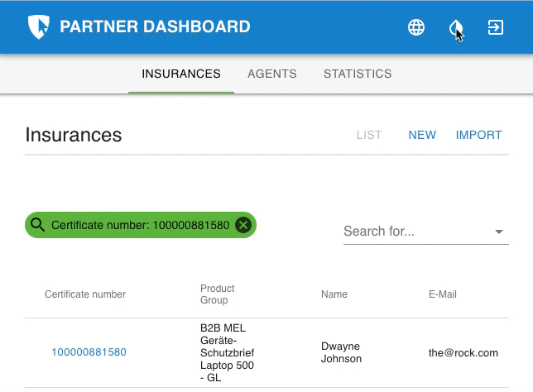Log out using the exit icon

click(x=495, y=27)
